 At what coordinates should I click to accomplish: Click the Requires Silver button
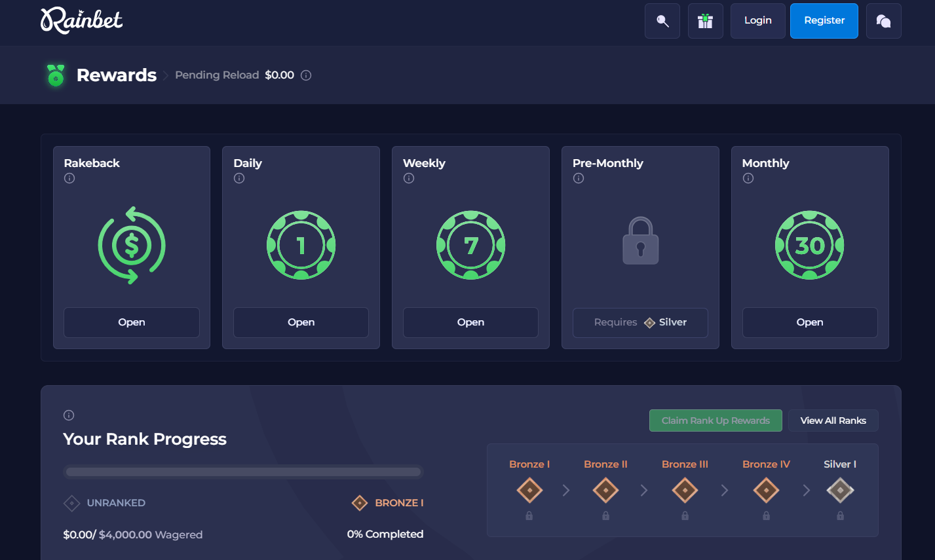pos(640,323)
